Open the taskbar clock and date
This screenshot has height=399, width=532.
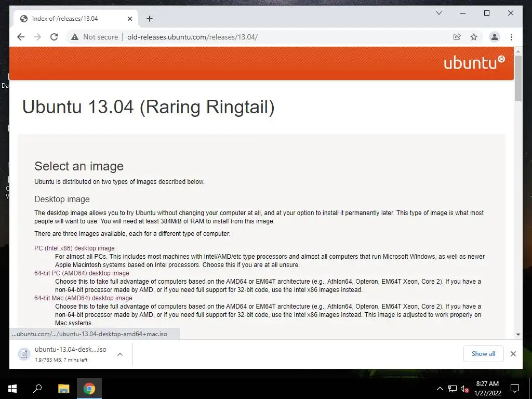(x=487, y=389)
